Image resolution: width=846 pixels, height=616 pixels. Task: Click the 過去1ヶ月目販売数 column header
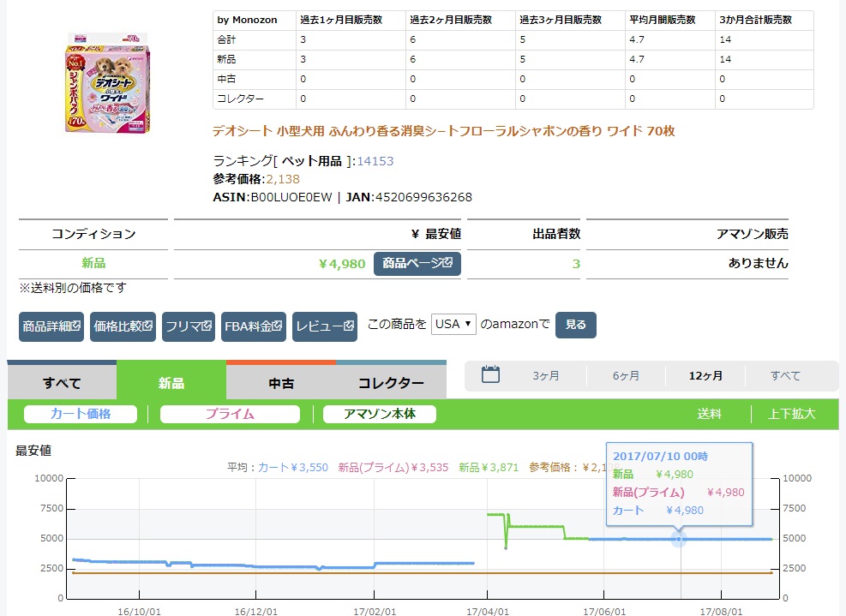point(341,20)
